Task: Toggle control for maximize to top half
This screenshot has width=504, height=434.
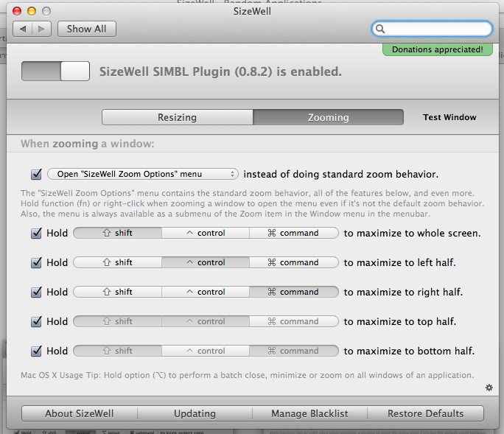Action: tap(206, 321)
